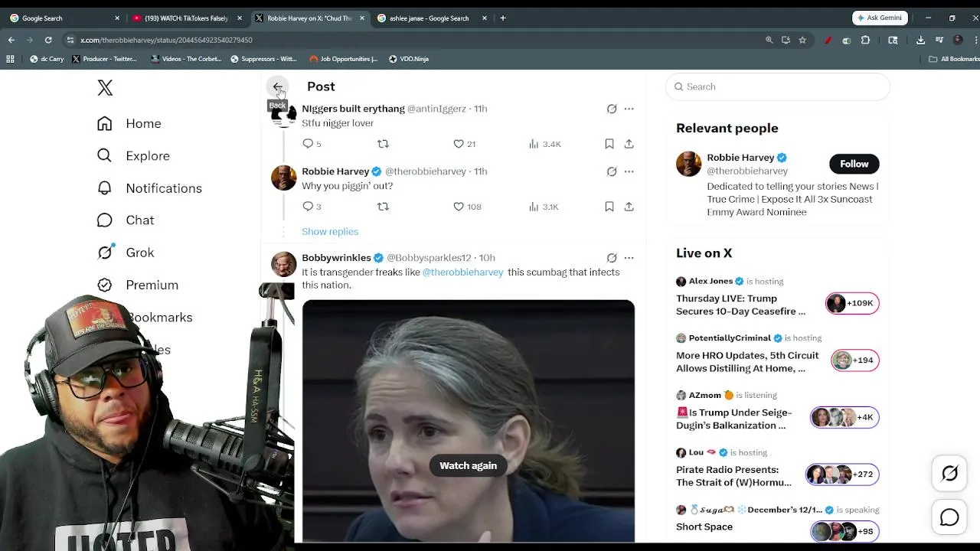Open Videos - The Corbett bookmark
The width and height of the screenshot is (980, 551).
pyautogui.click(x=186, y=59)
